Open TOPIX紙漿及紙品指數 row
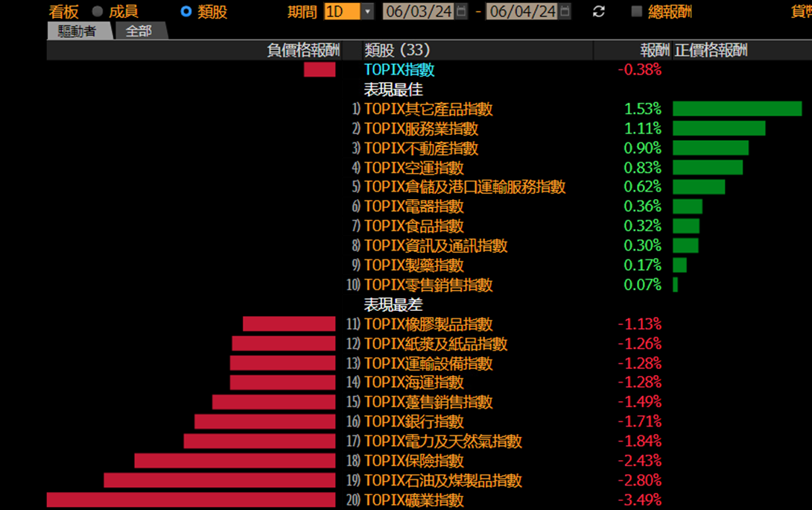The width and height of the screenshot is (812, 510). pos(436,344)
